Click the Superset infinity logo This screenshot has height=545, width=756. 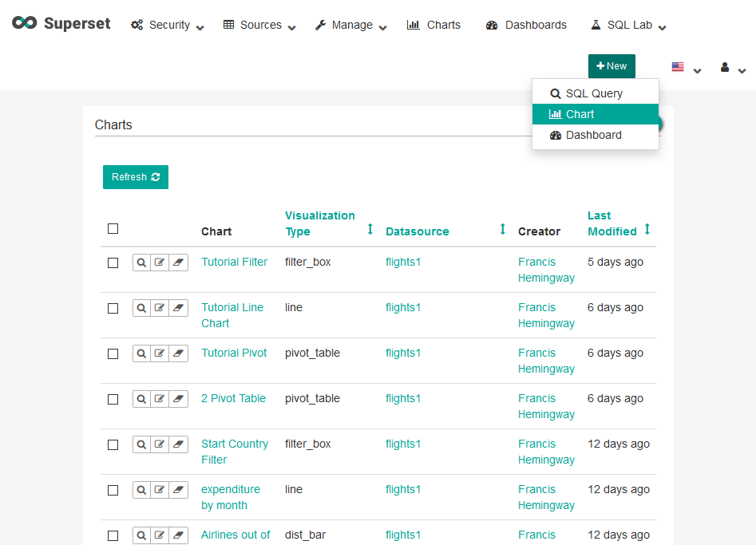[25, 23]
